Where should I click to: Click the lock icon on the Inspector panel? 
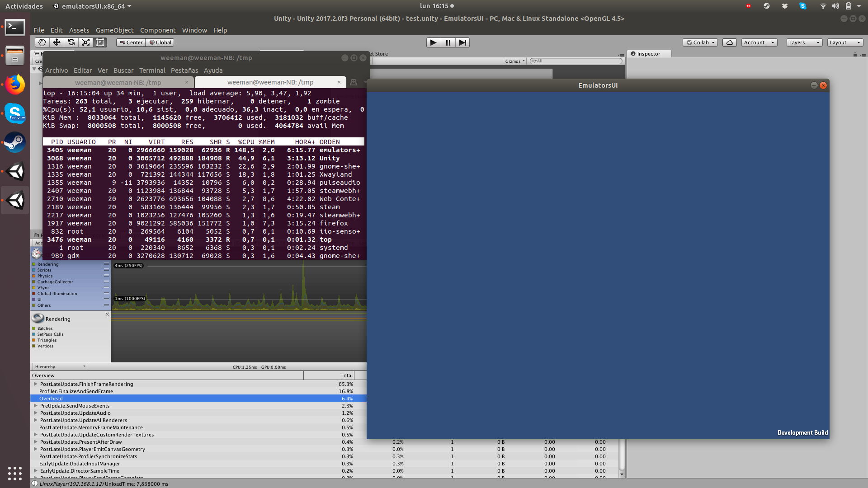tap(854, 54)
